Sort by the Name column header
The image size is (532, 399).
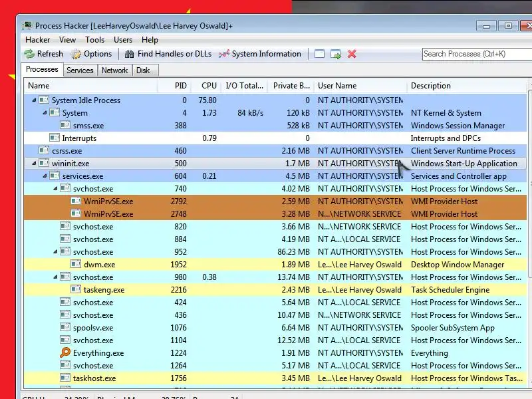tap(90, 86)
